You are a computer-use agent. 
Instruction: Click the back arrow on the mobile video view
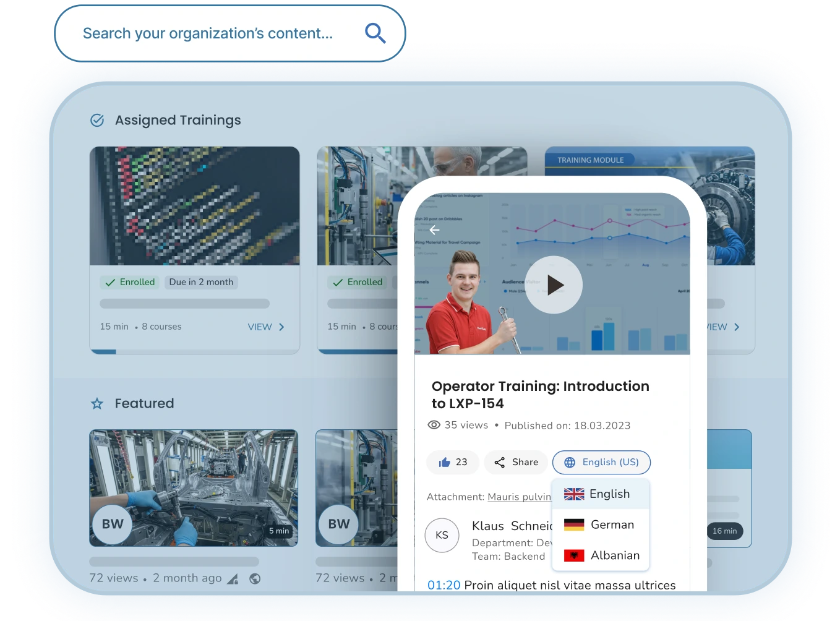coord(434,229)
